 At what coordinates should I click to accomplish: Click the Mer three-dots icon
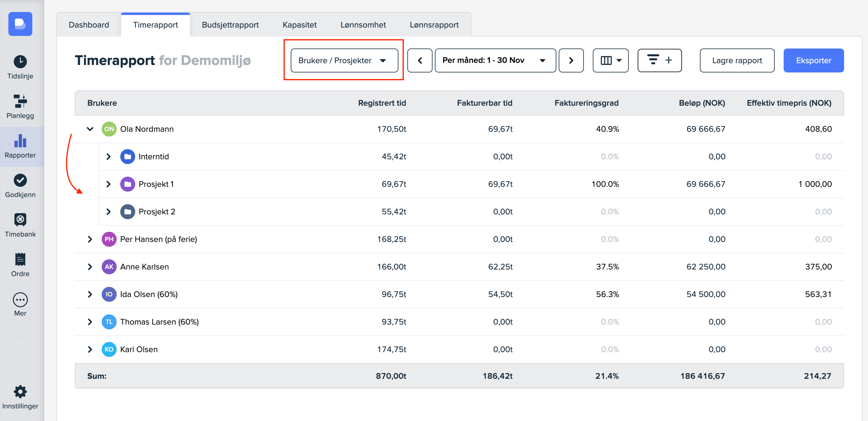(x=20, y=299)
